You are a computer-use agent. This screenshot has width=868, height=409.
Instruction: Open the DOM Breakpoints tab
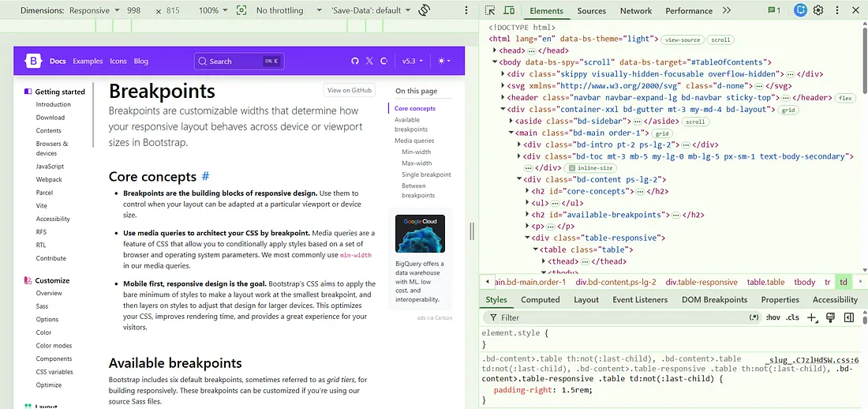[x=714, y=299]
